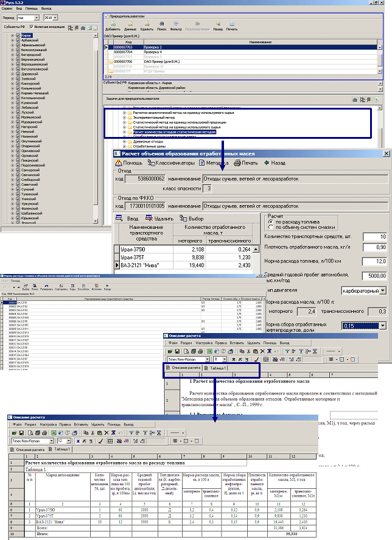Toggle the Включая входящие checkbox
Image resolution: width=392 pixels, height=540 pixels.
point(30,28)
